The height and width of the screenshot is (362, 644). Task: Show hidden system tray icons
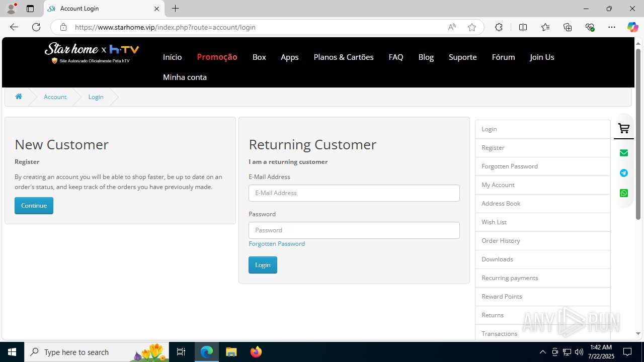542,352
